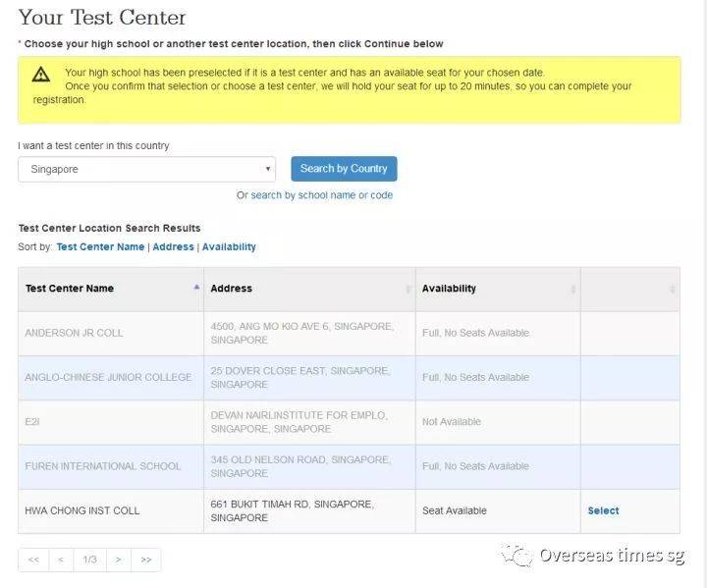Click sort arrows in Address column header
This screenshot has height=588, width=707.
pos(408,289)
